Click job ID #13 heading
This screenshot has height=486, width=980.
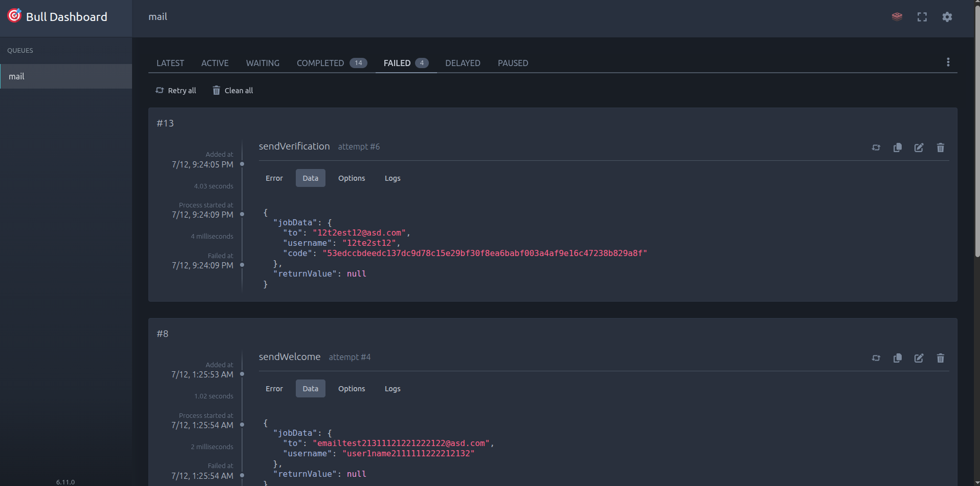click(x=165, y=123)
